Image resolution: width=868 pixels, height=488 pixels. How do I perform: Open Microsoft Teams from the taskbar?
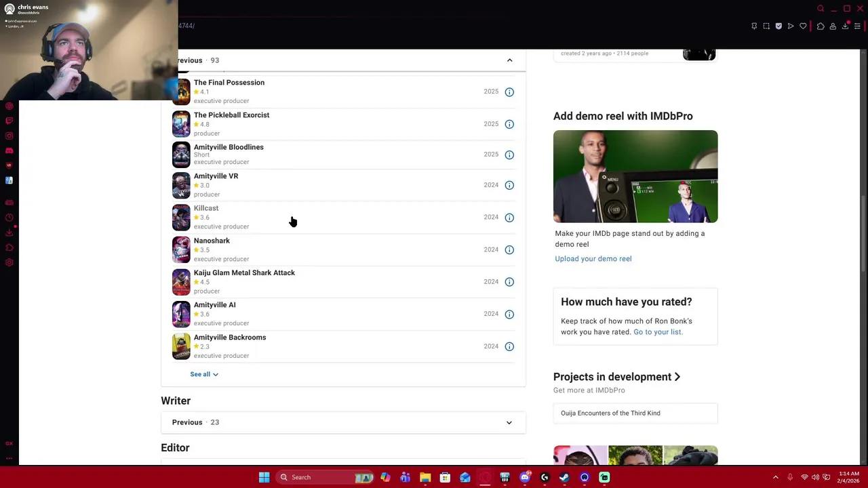405,478
